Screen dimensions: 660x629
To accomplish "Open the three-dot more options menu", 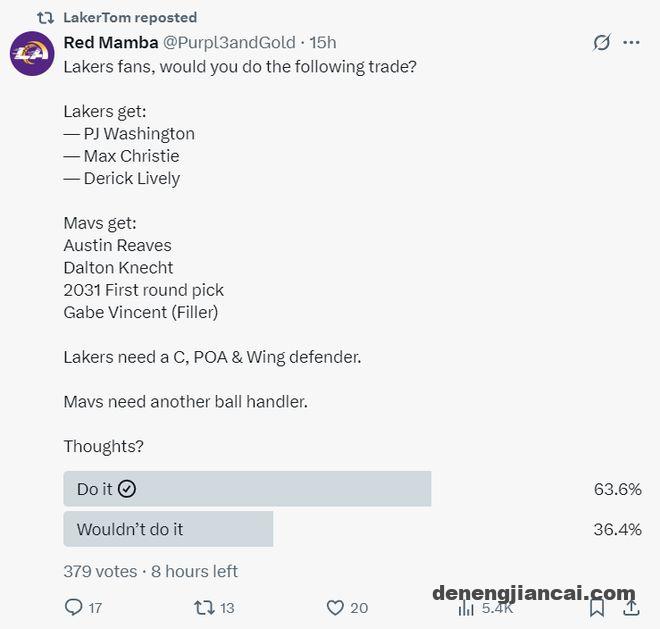I will pos(631,43).
